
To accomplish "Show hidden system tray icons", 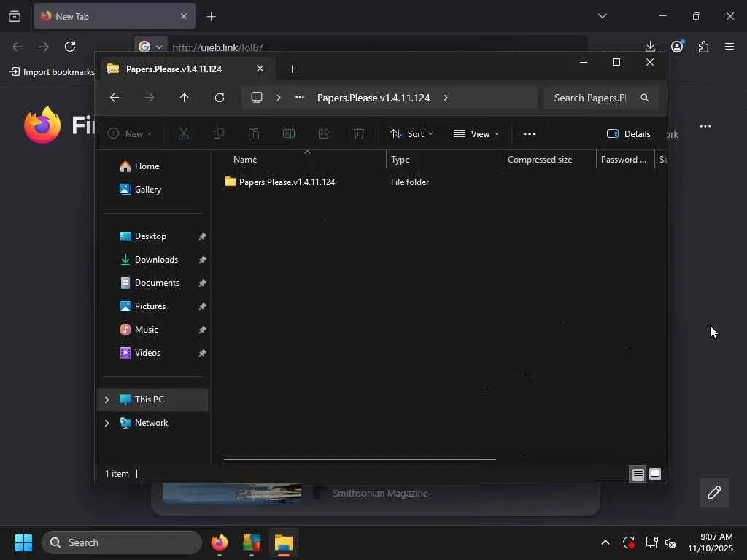I will (605, 542).
